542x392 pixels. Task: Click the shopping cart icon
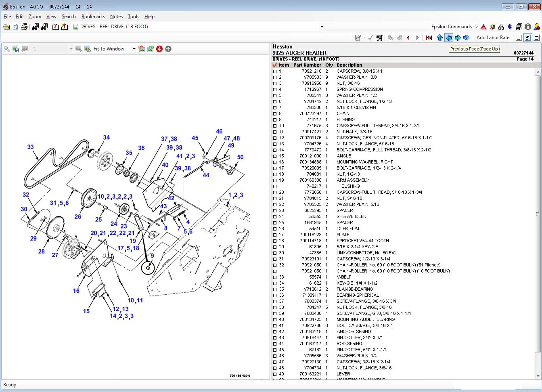coord(379,38)
